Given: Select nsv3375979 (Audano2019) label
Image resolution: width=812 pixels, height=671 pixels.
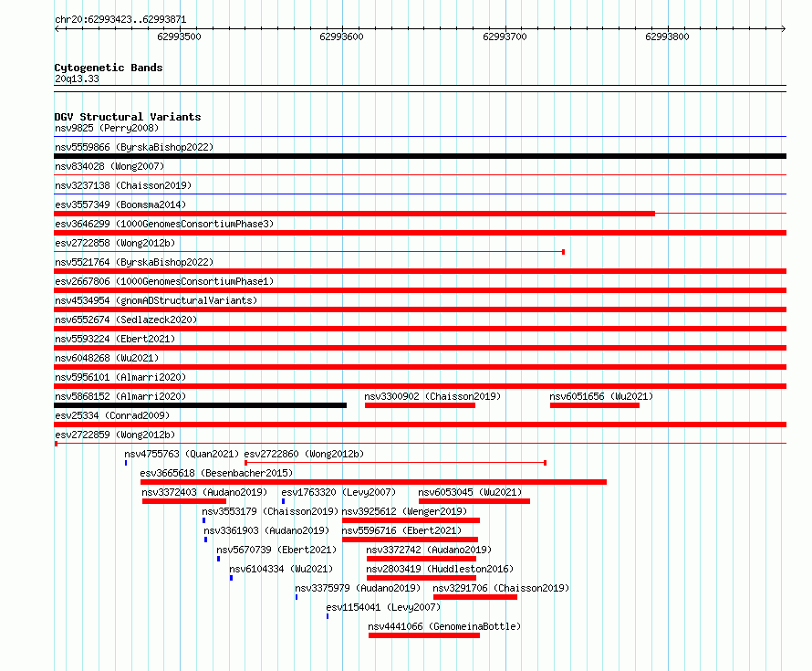Looking at the screenshot, I should pyautogui.click(x=358, y=588).
